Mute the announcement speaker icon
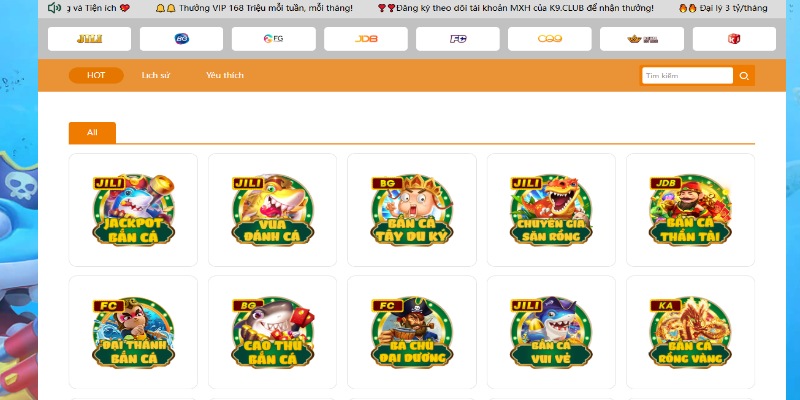 [x=54, y=8]
